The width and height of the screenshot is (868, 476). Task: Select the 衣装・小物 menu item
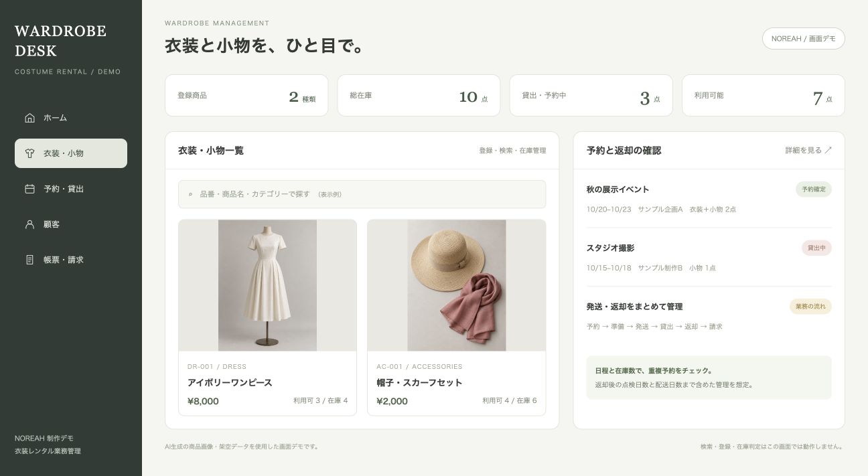pyautogui.click(x=71, y=153)
